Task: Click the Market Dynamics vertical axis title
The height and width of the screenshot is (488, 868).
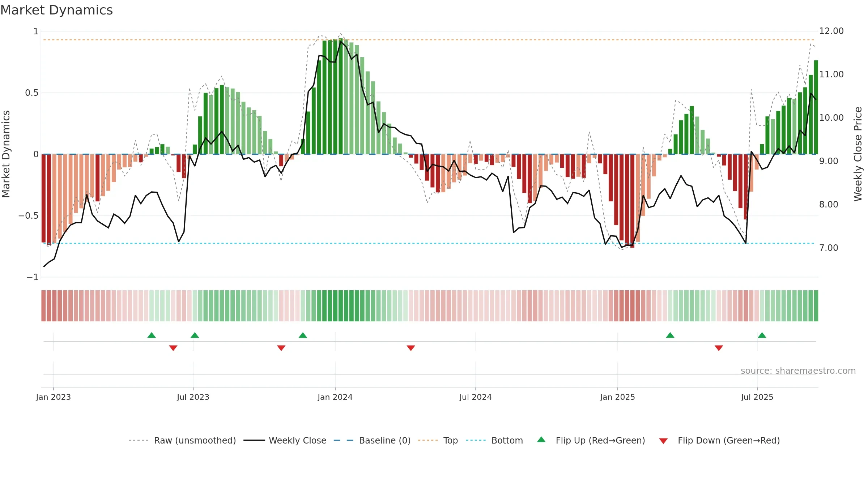Action: point(6,154)
